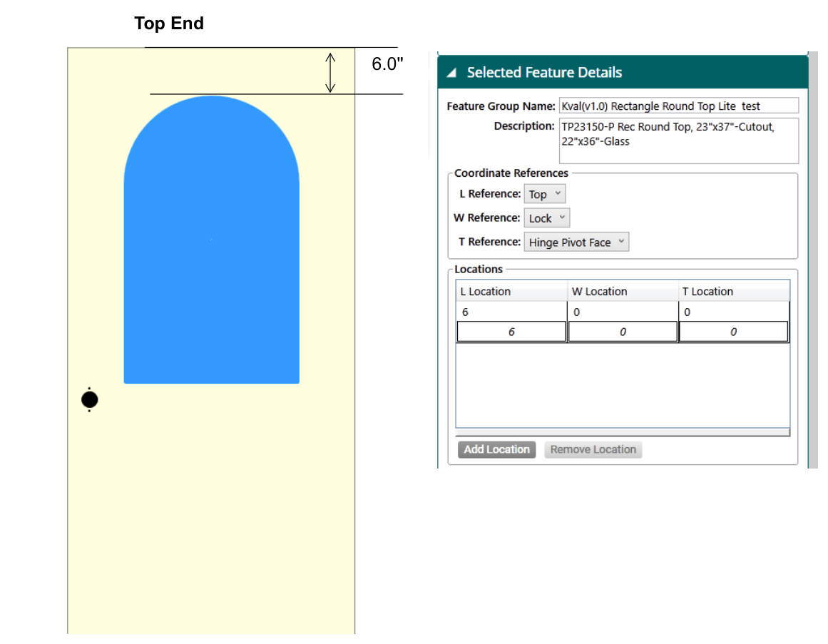This screenshot has width=828, height=644.
Task: Click the Remove Location button
Action: [x=593, y=449]
